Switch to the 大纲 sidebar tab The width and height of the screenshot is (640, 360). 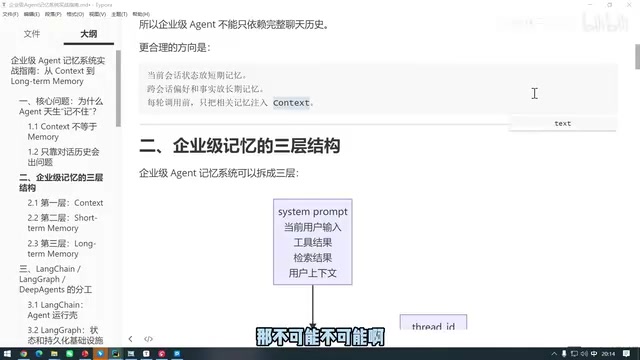(x=89, y=34)
